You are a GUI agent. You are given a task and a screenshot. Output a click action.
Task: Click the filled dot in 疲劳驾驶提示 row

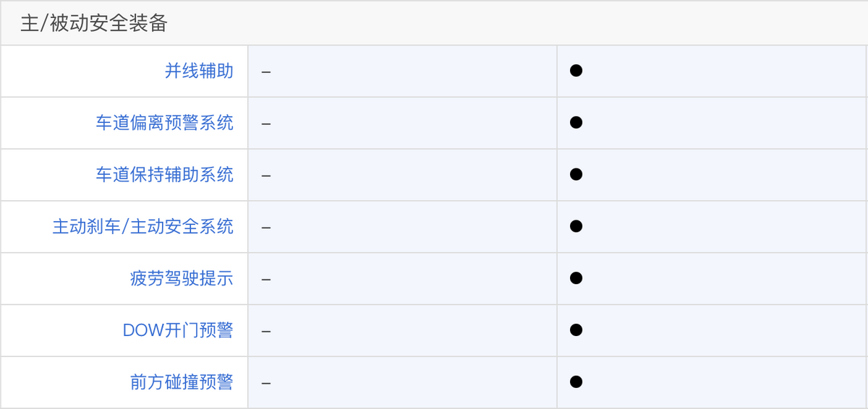pyautogui.click(x=576, y=279)
